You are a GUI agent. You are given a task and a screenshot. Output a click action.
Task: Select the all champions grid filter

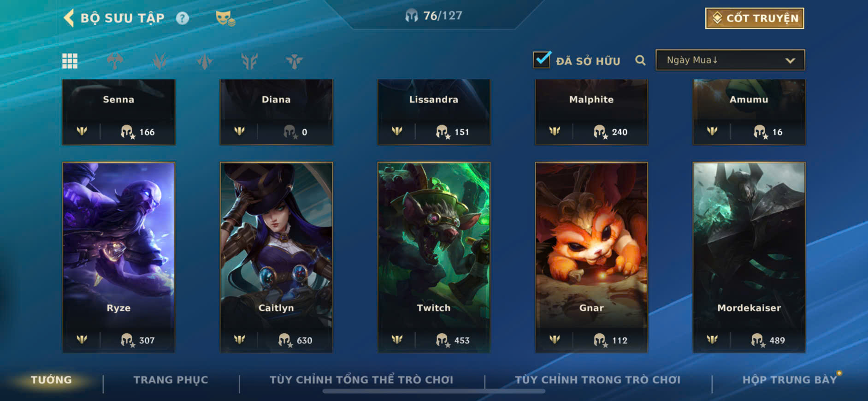70,61
